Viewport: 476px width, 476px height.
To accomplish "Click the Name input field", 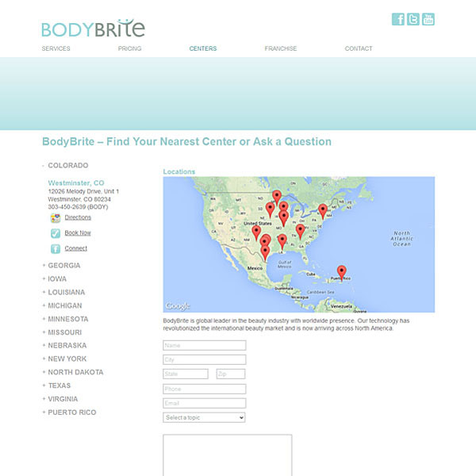I will coord(205,345).
